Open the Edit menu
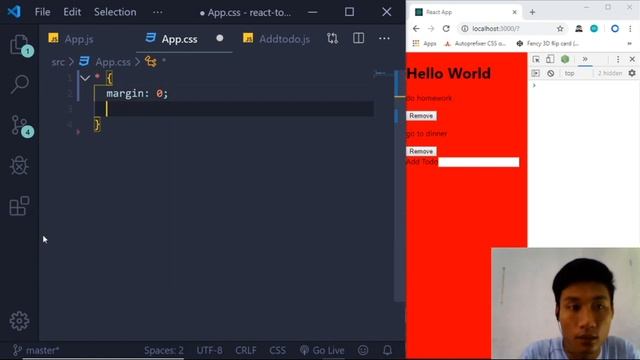 tap(72, 12)
